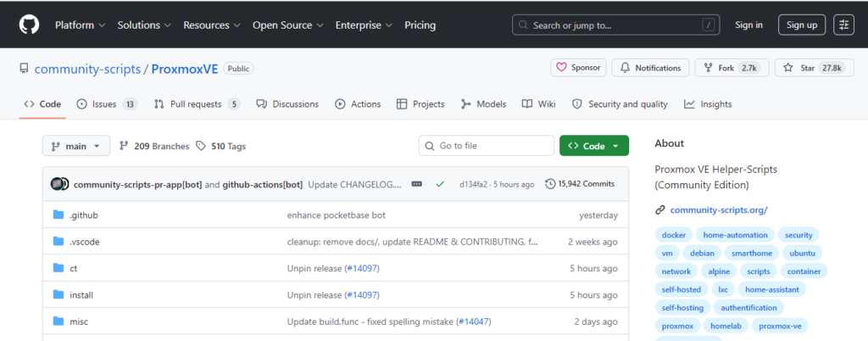This screenshot has height=341, width=868.
Task: Open the appearance settings icon in header
Action: (843, 25)
